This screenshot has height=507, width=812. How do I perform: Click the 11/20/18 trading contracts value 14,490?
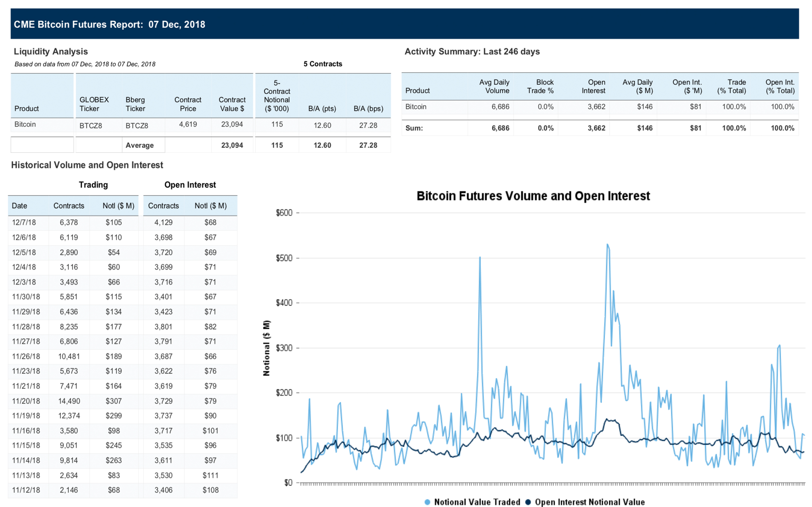pos(69,401)
